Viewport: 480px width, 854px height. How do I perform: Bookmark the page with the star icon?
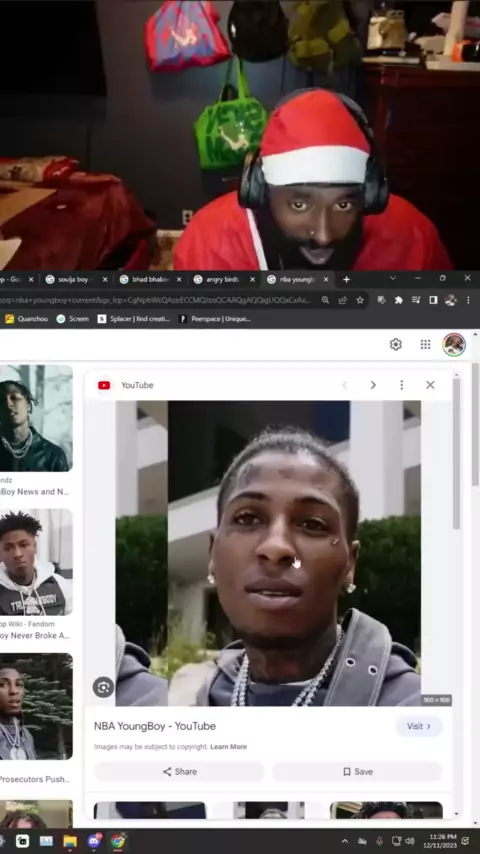(x=360, y=300)
